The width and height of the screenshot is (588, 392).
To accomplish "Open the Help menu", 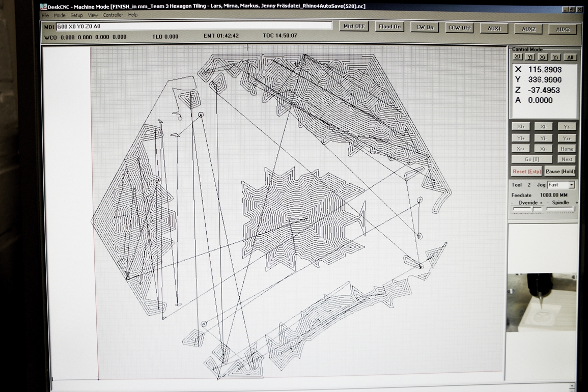I will pyautogui.click(x=133, y=15).
